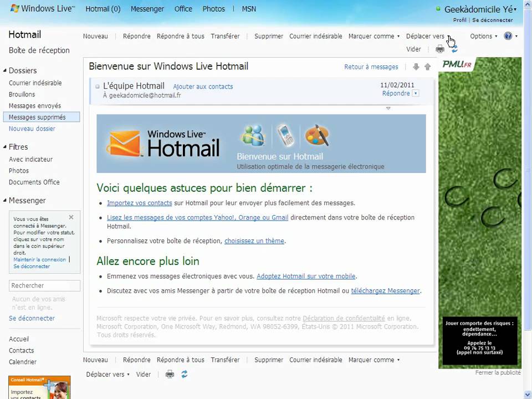The image size is (532, 399).
Task: Open Contacts in the sidebar
Action: [21, 350]
